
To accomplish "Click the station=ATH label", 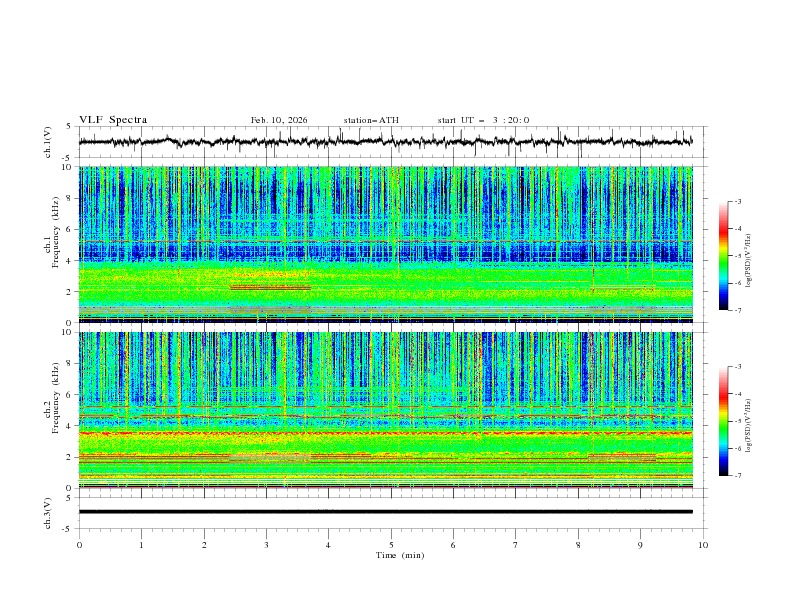I will pyautogui.click(x=371, y=120).
